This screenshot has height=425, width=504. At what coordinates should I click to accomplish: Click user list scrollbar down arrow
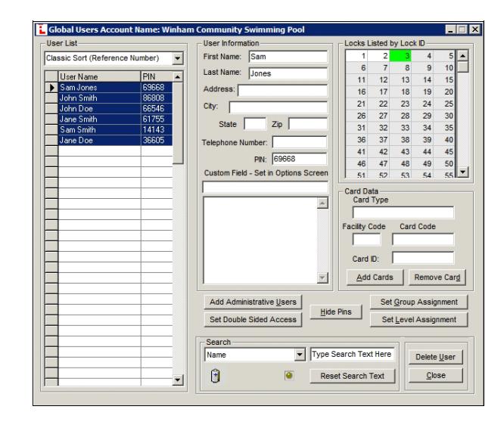point(178,380)
